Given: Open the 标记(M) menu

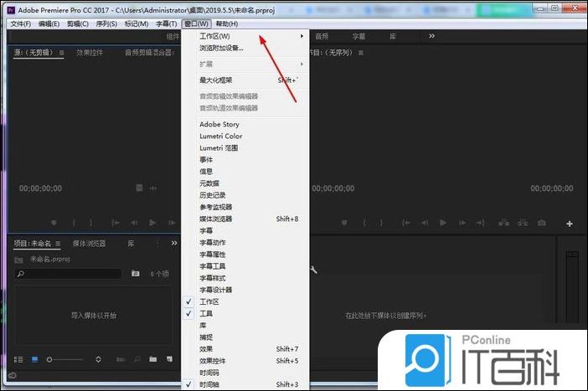Looking at the screenshot, I should [x=137, y=24].
